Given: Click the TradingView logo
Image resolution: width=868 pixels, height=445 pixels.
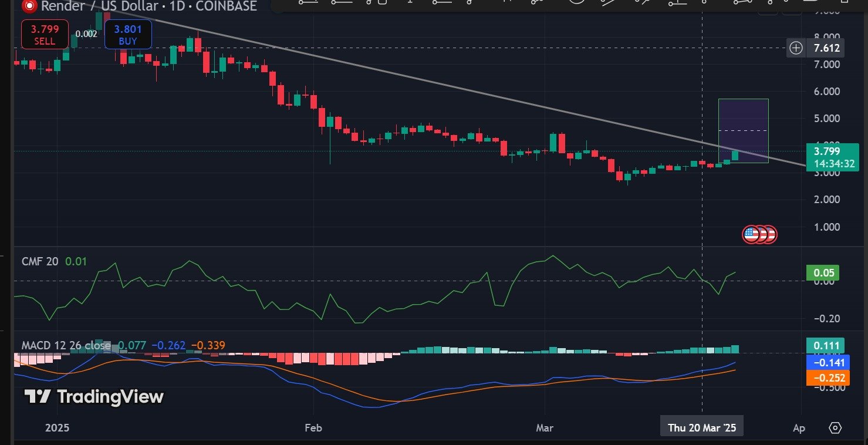Looking at the screenshot, I should (x=94, y=397).
